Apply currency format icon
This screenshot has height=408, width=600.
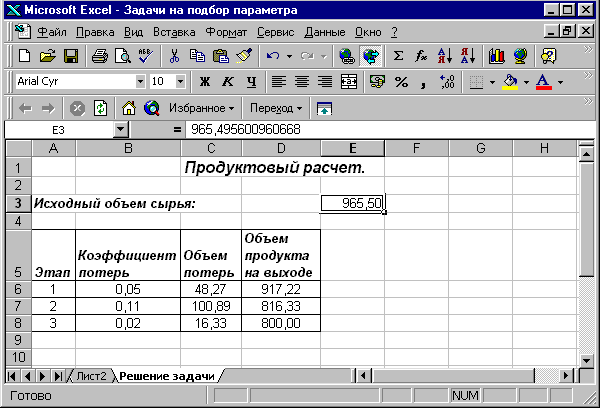point(377,82)
